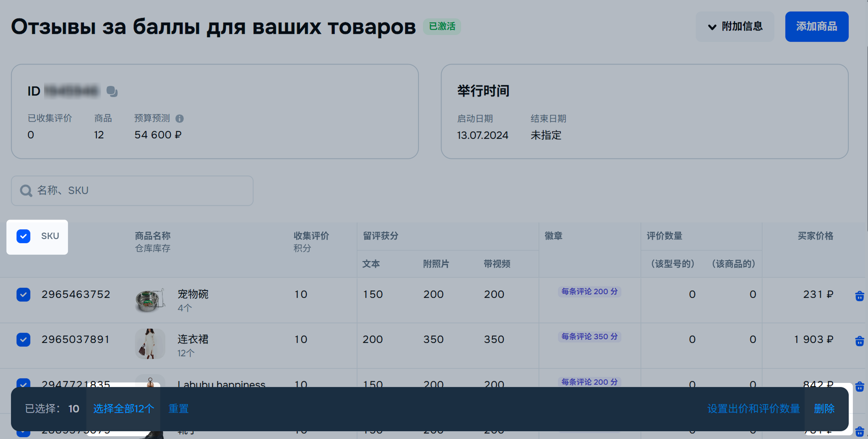
Task: Copy the campaign ID with copy icon
Action: click(x=112, y=91)
